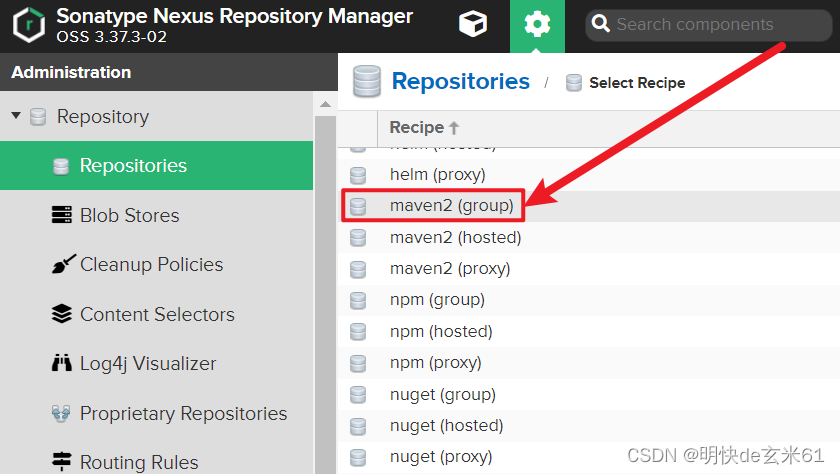840x474 pixels.
Task: Click the sidebar scroll up arrow
Action: 325,104
